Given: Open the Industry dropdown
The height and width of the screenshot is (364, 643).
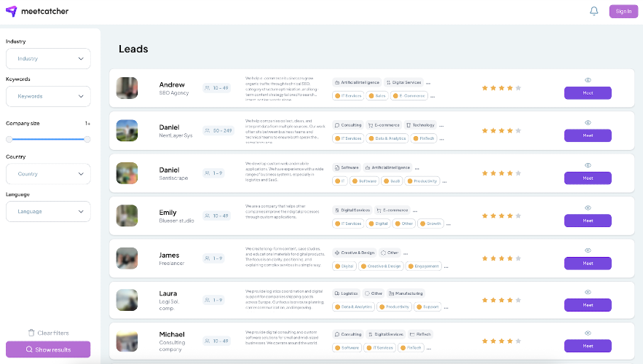Looking at the screenshot, I should pos(48,59).
